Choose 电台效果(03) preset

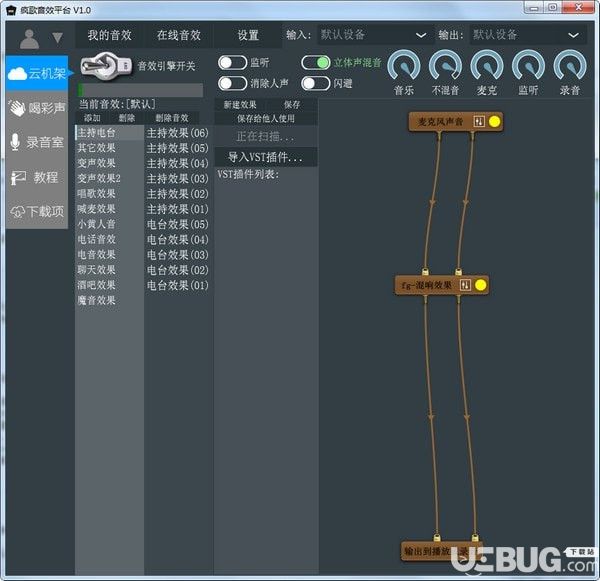178,255
